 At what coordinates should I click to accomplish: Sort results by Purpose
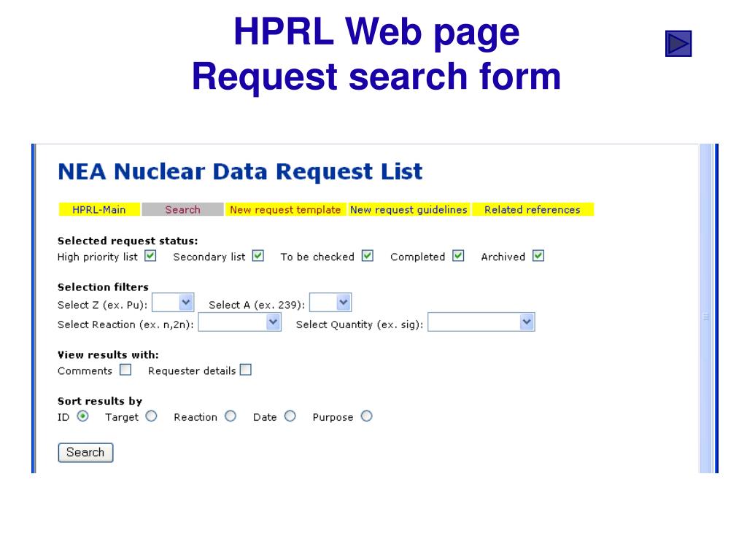pyautogui.click(x=366, y=416)
